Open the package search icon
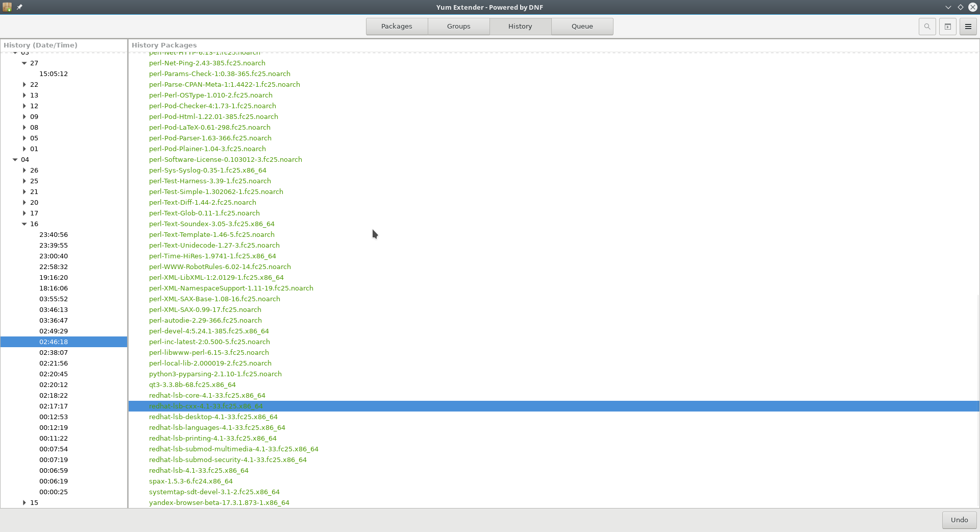980x532 pixels. tap(927, 27)
